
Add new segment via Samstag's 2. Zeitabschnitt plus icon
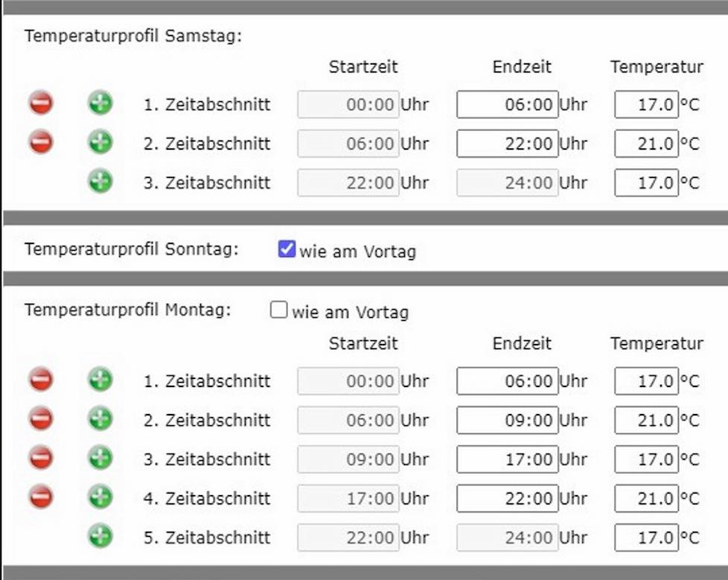click(100, 142)
